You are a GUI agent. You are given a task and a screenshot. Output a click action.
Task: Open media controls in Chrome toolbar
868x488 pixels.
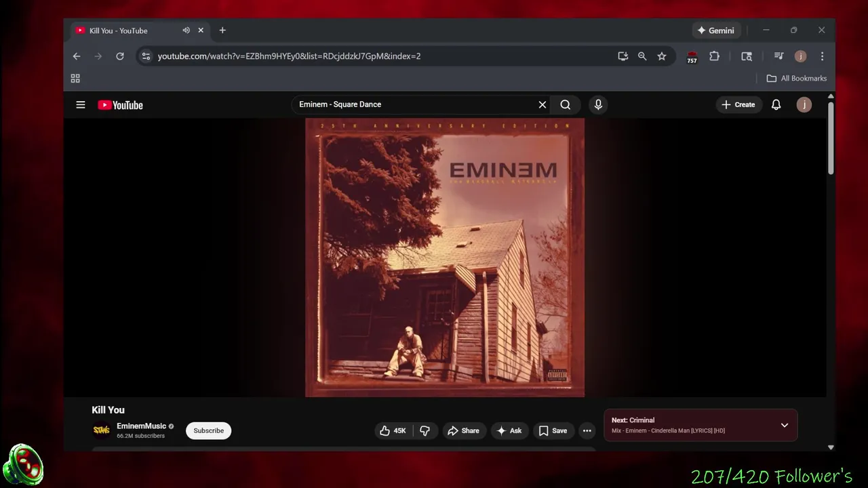point(779,56)
